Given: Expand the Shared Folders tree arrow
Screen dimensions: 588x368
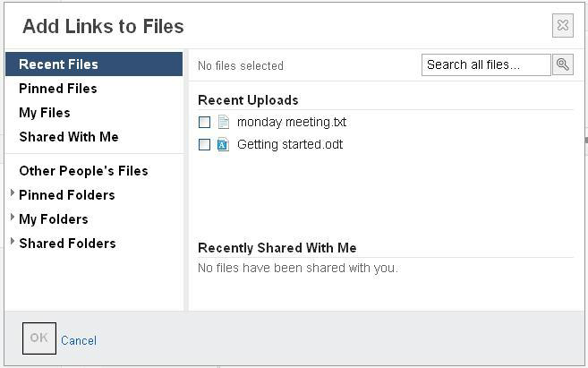Looking at the screenshot, I should pyautogui.click(x=13, y=241).
